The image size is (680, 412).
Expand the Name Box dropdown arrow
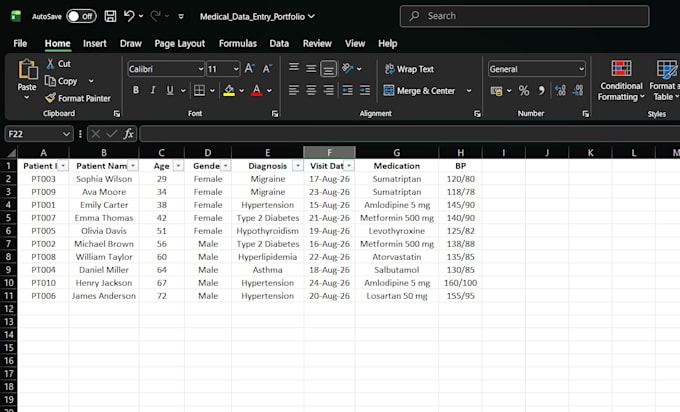tap(66, 134)
